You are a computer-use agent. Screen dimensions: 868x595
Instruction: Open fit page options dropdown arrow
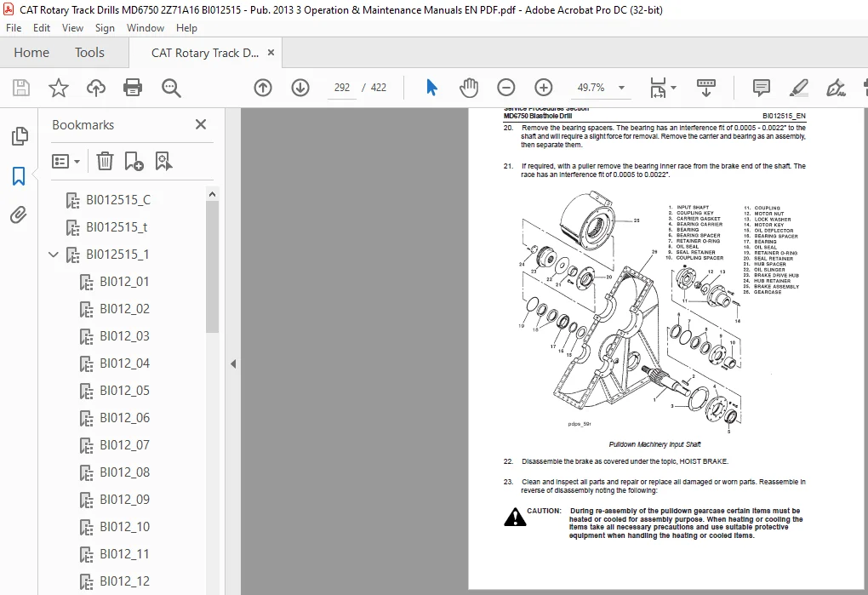674,88
